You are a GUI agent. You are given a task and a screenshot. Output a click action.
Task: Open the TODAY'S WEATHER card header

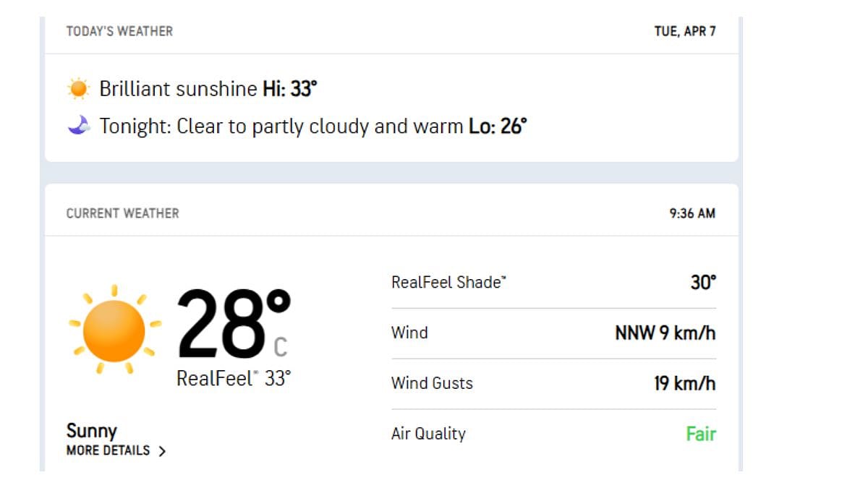pos(119,31)
